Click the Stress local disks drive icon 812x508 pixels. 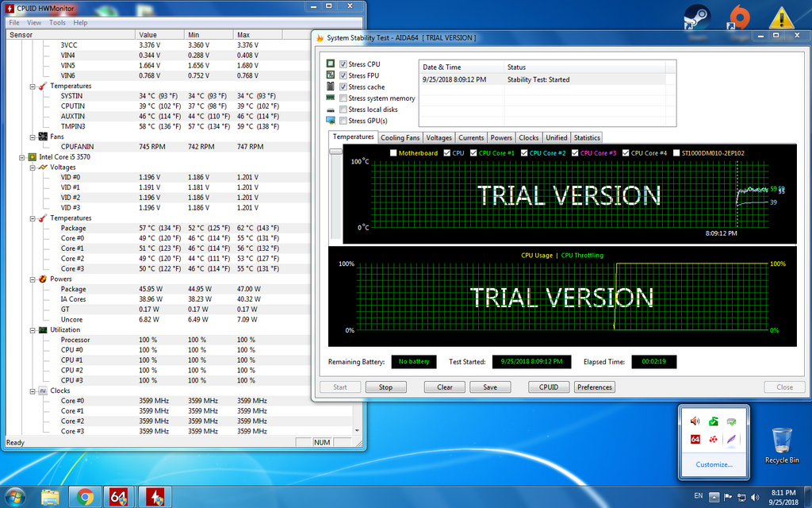[331, 110]
